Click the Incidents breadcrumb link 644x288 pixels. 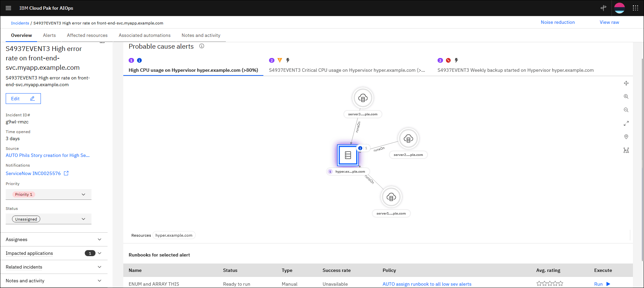coord(20,23)
